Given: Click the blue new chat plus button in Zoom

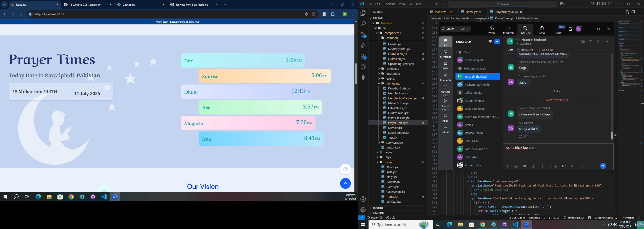Looking at the screenshot, I should pyautogui.click(x=497, y=42).
